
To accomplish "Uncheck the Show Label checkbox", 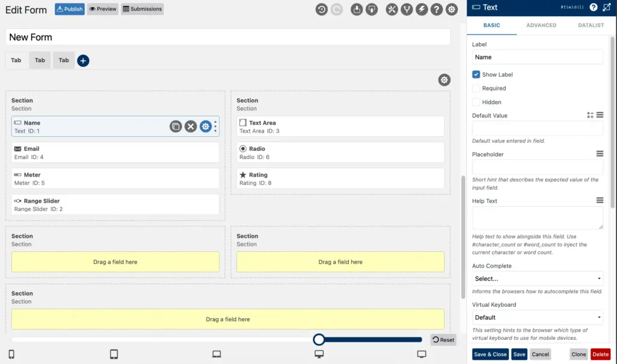I will coord(475,74).
